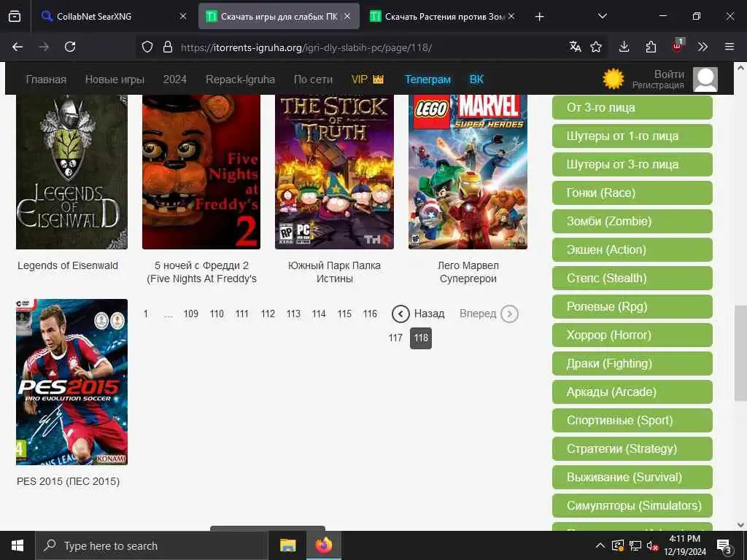Open the VIP crown menu item

pyautogui.click(x=368, y=79)
